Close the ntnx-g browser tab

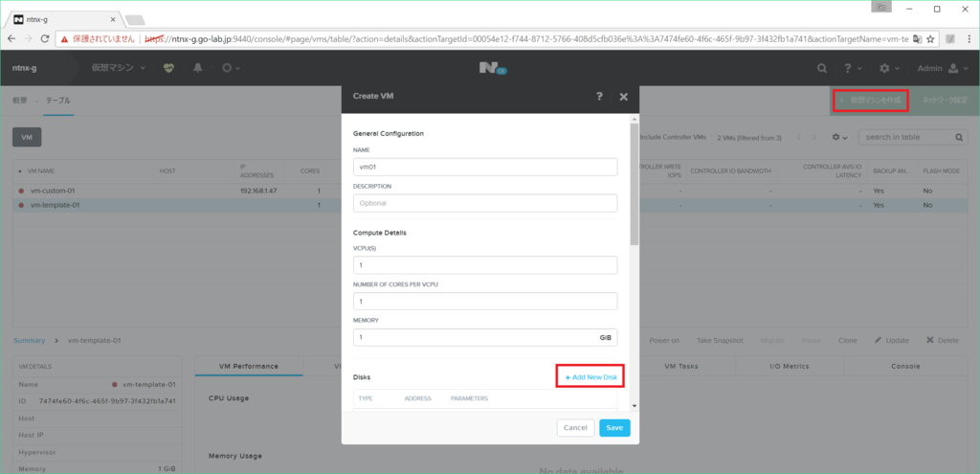point(113,19)
